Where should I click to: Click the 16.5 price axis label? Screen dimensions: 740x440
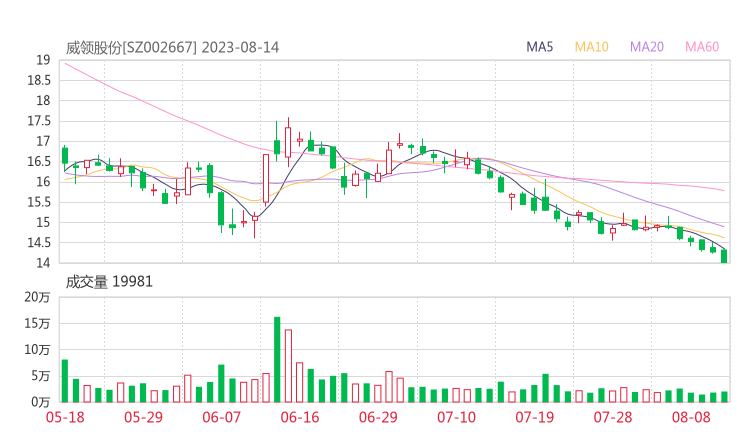[39, 161]
